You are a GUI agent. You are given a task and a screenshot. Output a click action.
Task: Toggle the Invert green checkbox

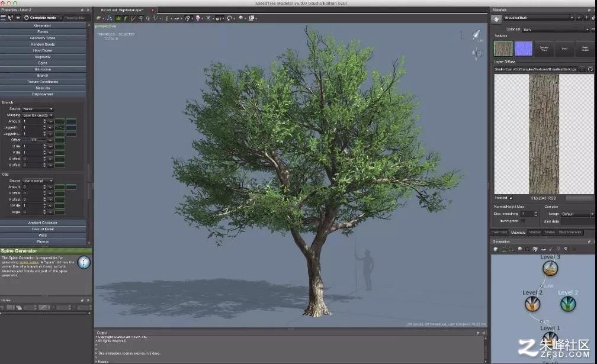coord(522,221)
